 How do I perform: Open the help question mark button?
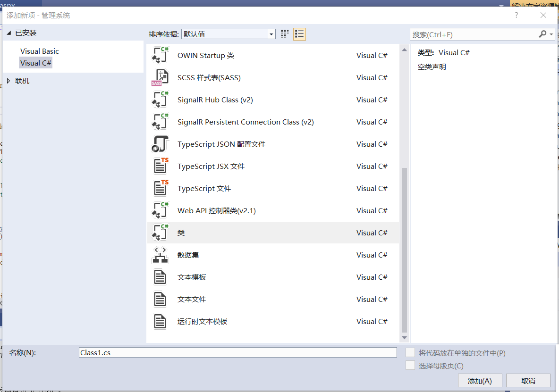(516, 15)
